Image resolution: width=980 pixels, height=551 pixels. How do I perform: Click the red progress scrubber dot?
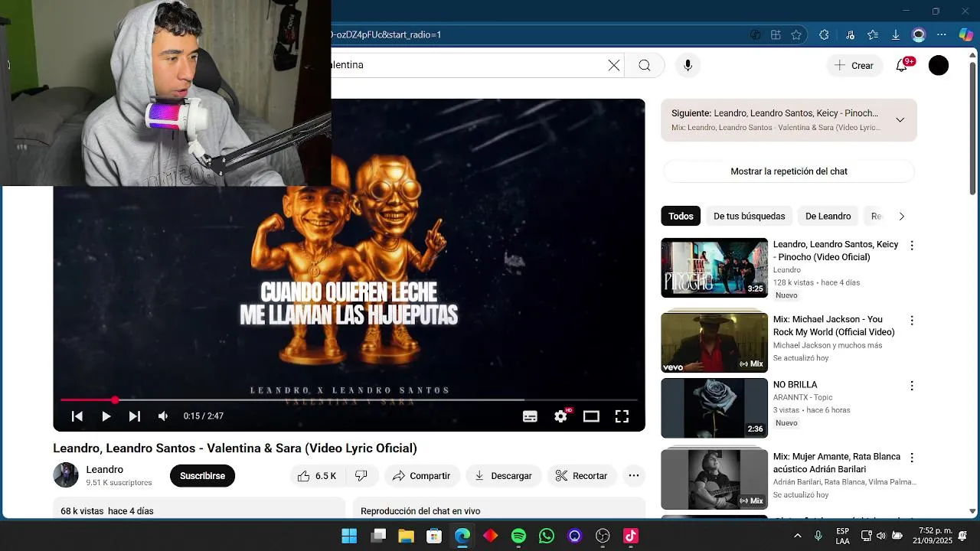115,399
